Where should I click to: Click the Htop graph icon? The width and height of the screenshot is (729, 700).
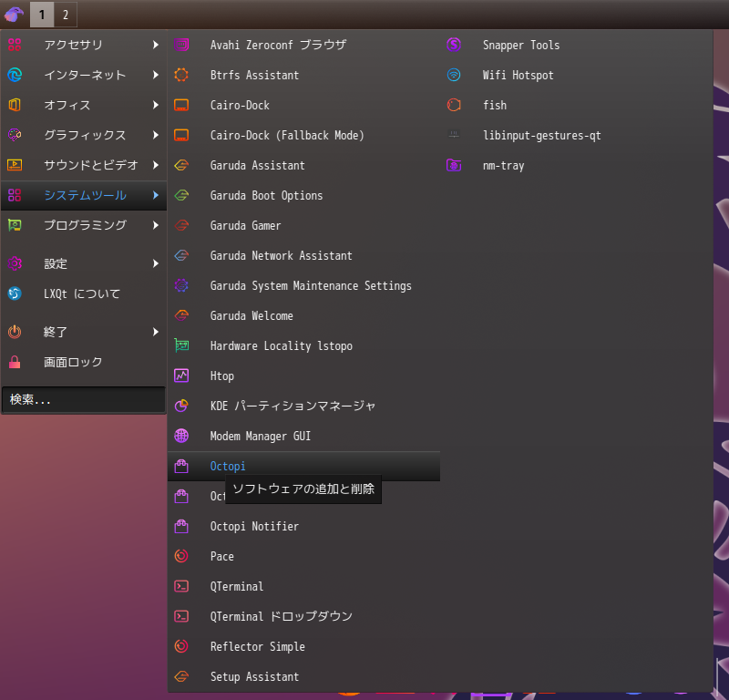tap(181, 376)
